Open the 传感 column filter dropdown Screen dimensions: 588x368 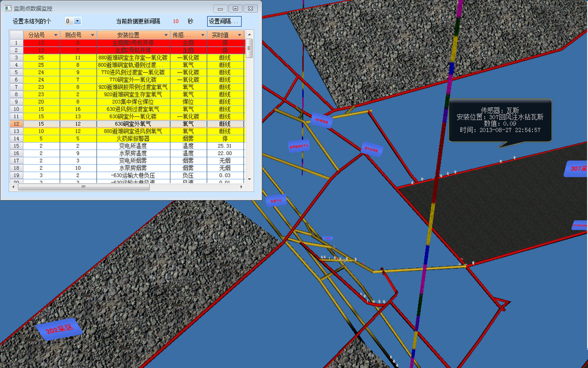point(202,35)
